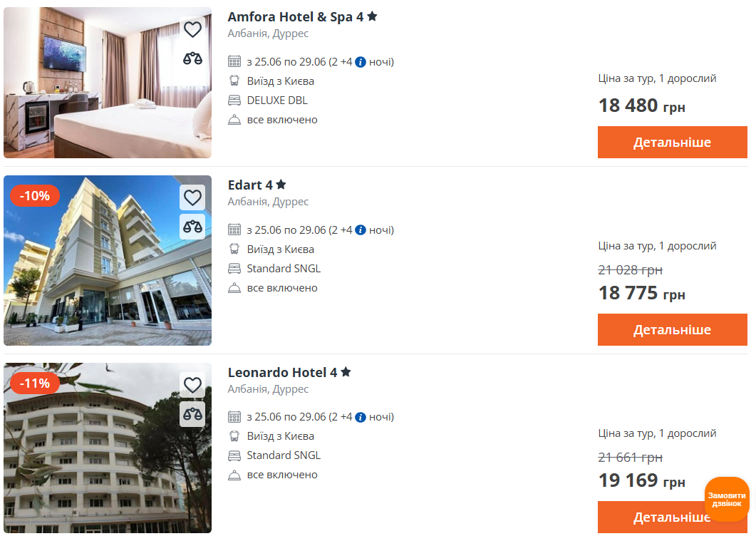The width and height of the screenshot is (756, 541).
Task: Click the transfer icon near 'Виїзд з Києва' for Edart
Action: (x=234, y=249)
